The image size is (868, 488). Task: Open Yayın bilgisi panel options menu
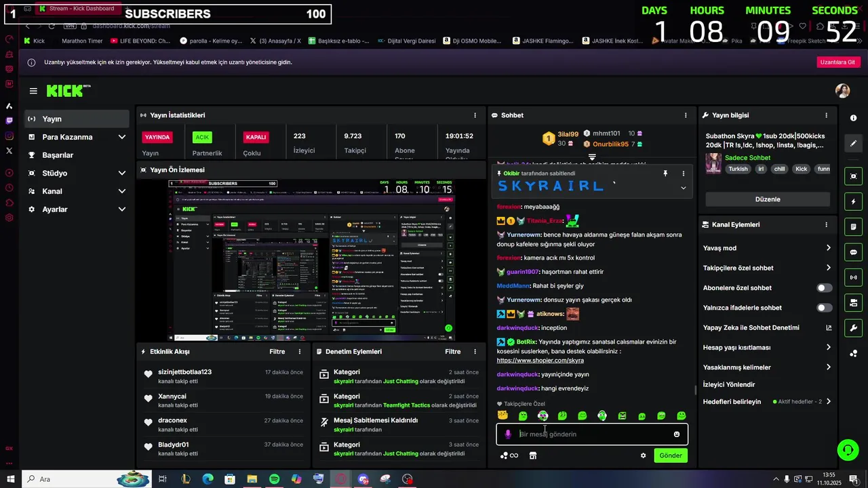[x=826, y=115]
